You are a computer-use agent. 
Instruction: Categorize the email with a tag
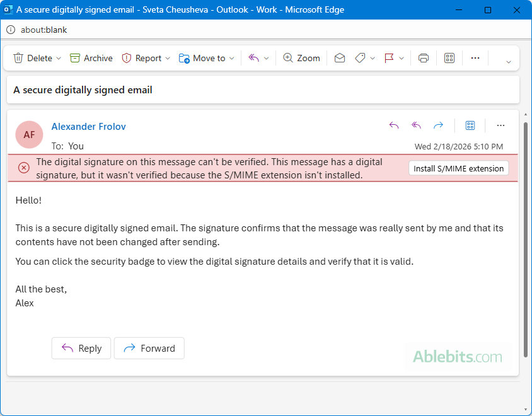tap(361, 57)
